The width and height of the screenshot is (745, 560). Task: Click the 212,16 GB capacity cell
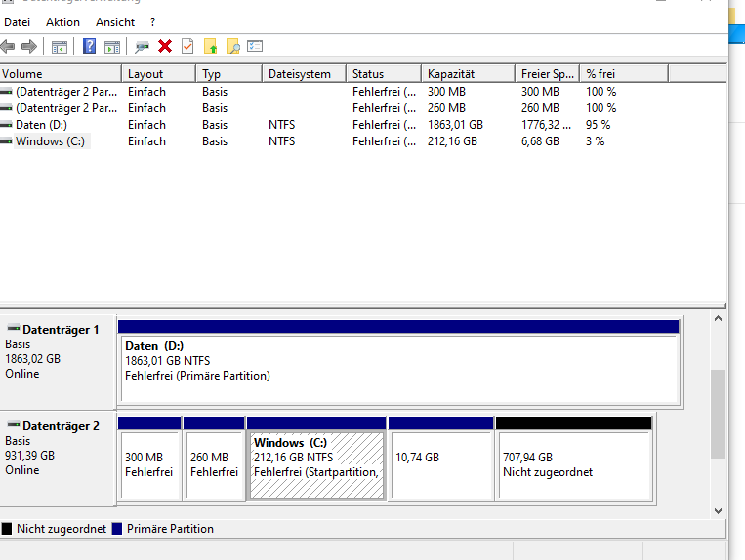click(452, 141)
